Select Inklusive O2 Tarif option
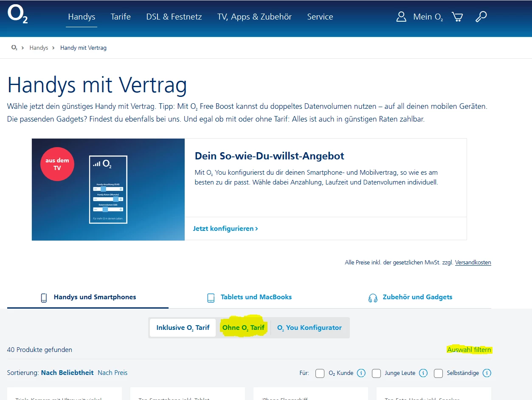This screenshot has width=532, height=400. tap(183, 328)
